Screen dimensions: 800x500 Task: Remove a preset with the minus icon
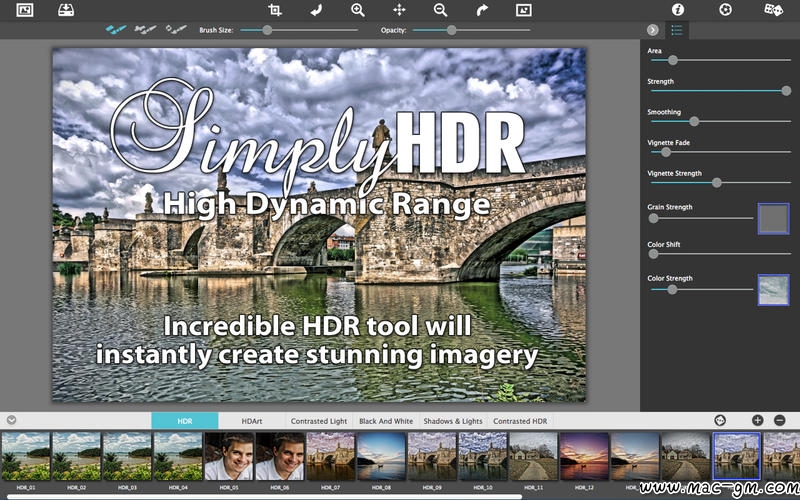tap(780, 420)
